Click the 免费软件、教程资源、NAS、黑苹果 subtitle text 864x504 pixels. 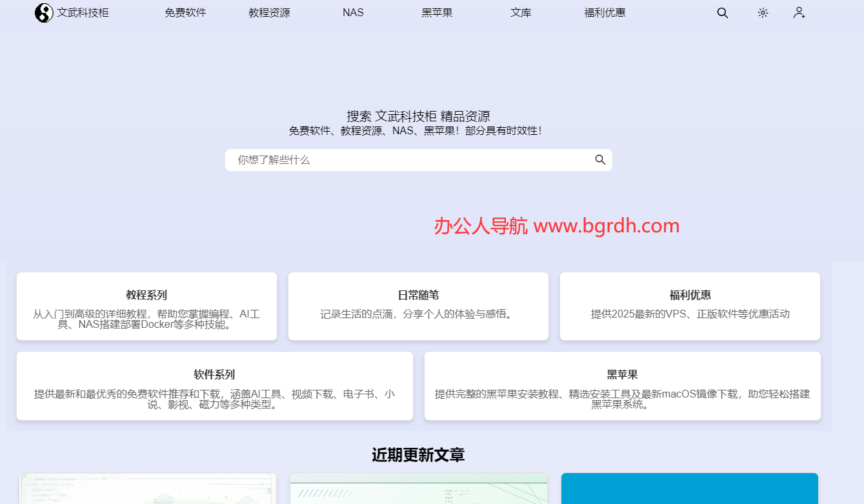click(416, 130)
